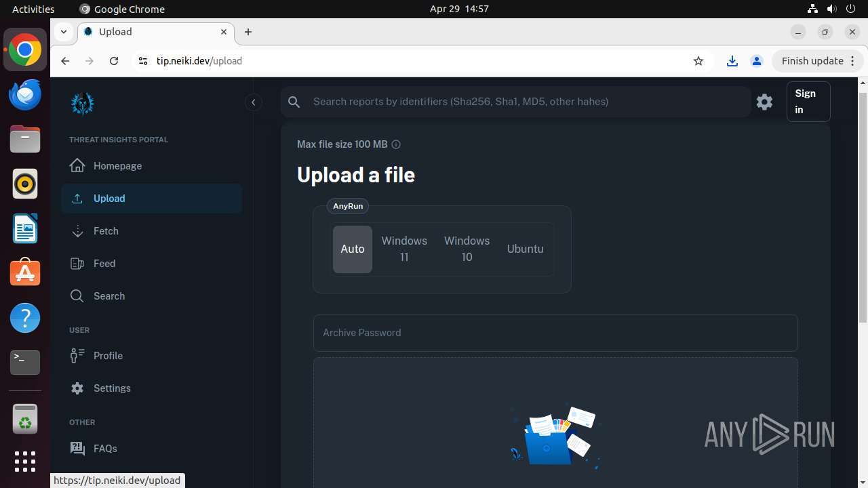Open a new Chrome tab
868x488 pixels.
pyautogui.click(x=248, y=32)
